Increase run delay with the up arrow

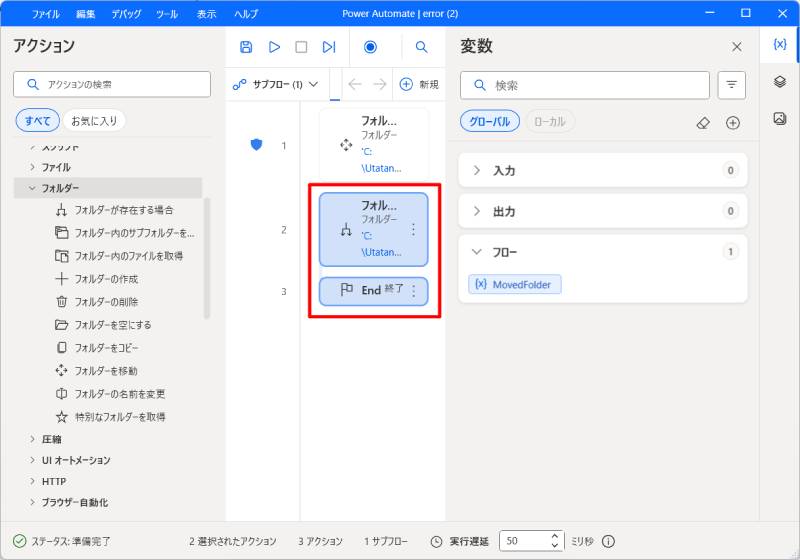pos(555,537)
